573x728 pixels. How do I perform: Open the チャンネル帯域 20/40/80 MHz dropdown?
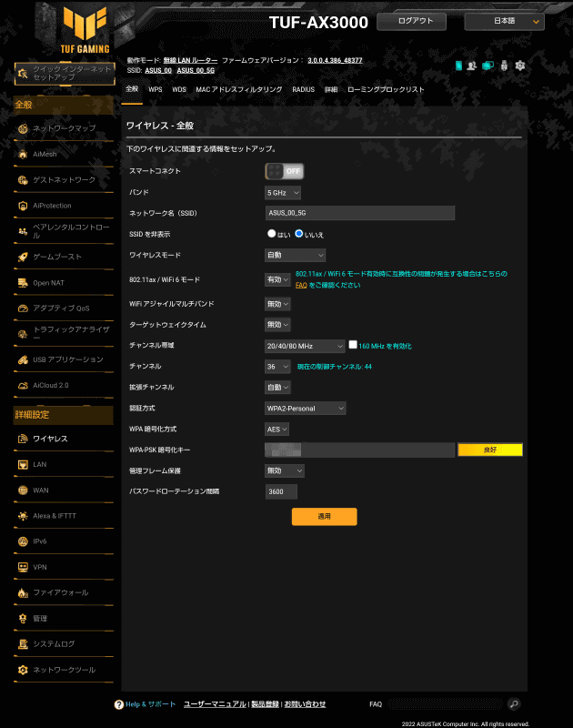(305, 346)
